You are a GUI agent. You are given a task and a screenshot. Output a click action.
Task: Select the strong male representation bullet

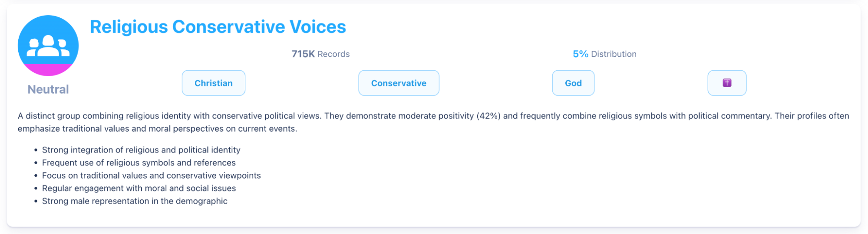(x=135, y=201)
